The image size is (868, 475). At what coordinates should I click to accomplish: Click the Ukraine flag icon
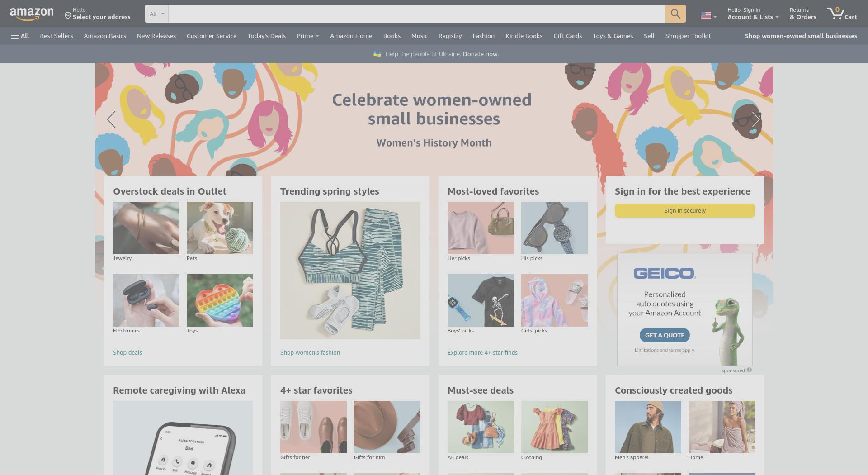[377, 54]
